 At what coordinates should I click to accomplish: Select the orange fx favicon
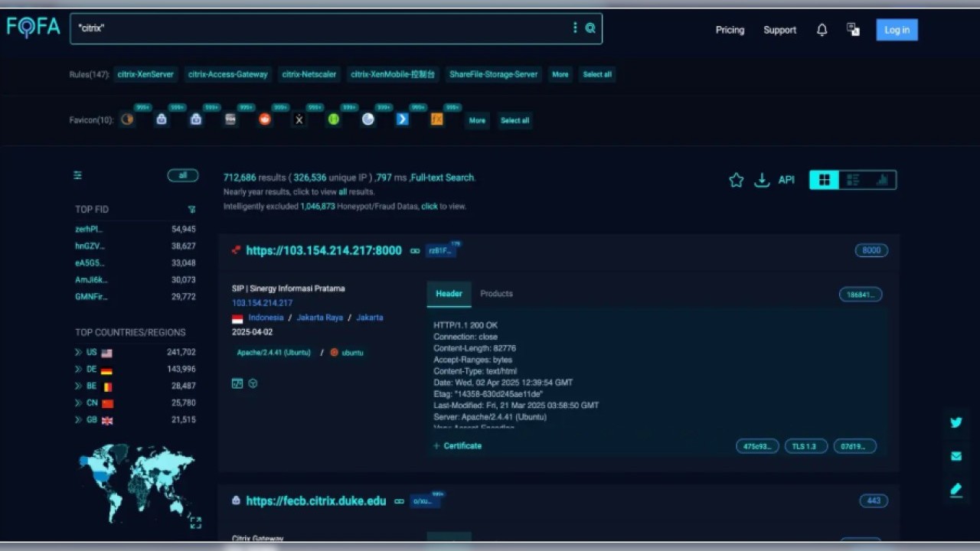tap(436, 119)
